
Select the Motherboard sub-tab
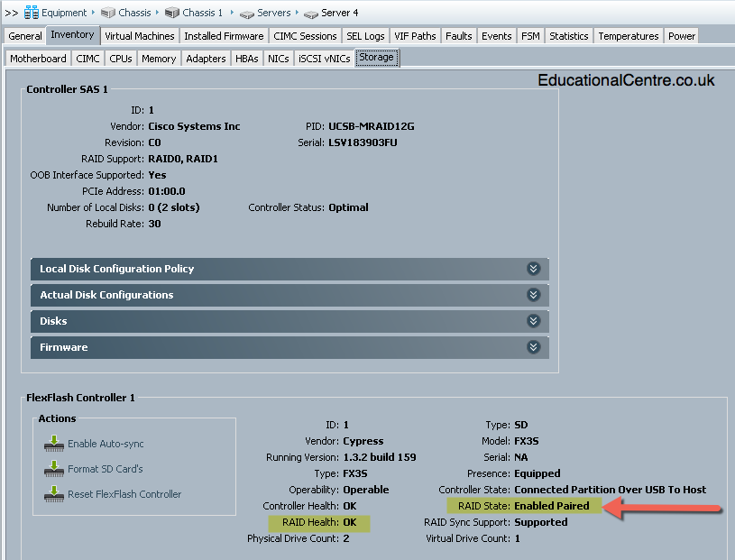tap(38, 59)
